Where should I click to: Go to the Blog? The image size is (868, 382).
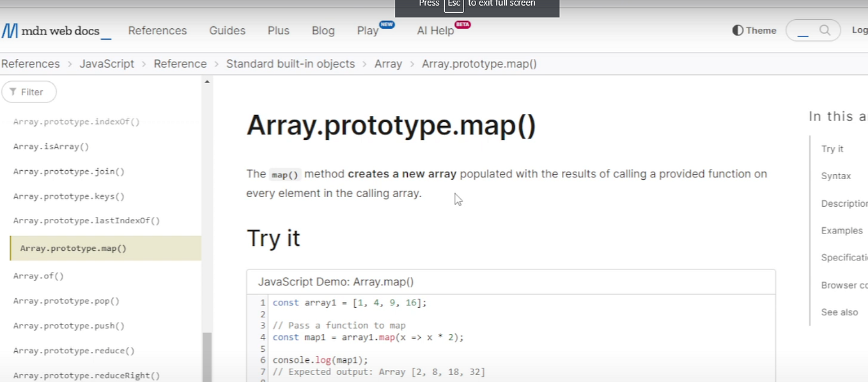click(x=323, y=30)
